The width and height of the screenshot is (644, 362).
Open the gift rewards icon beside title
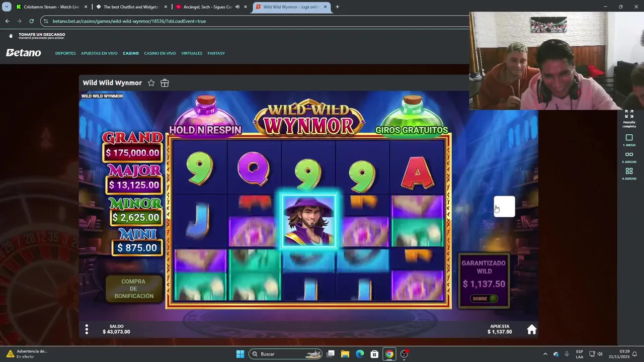(165, 83)
